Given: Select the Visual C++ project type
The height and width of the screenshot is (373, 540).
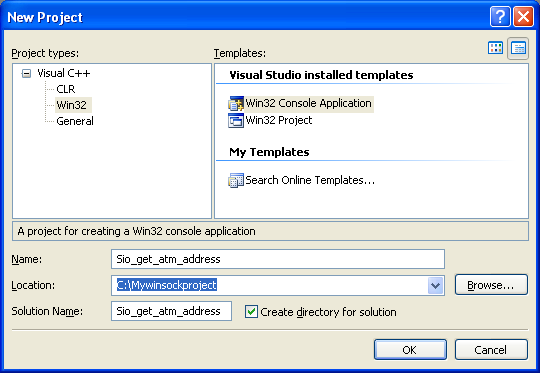Looking at the screenshot, I should coord(64,73).
